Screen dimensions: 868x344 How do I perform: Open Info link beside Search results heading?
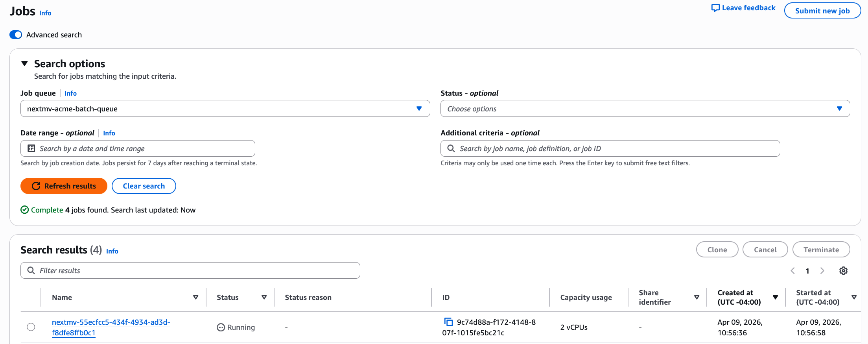(112, 251)
